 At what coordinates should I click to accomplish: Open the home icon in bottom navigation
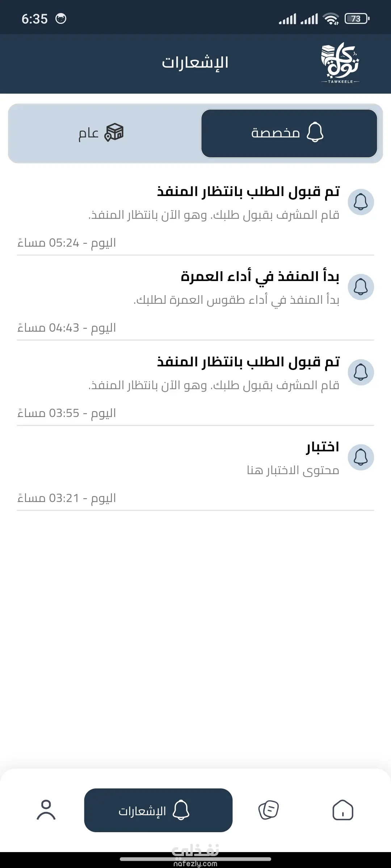pos(342,810)
